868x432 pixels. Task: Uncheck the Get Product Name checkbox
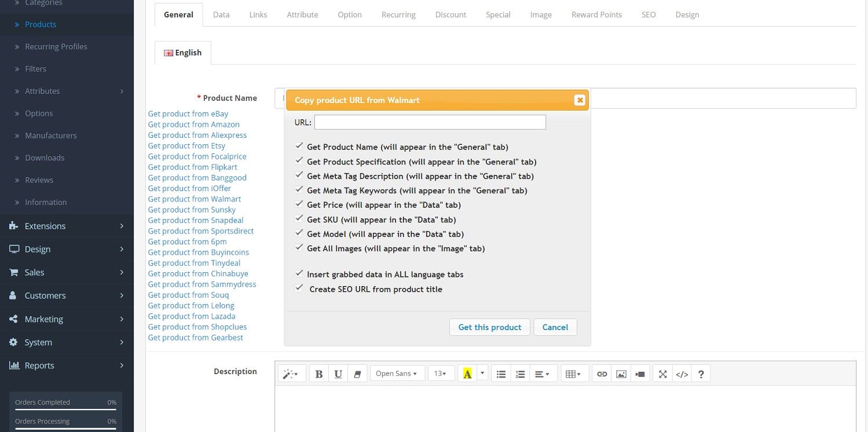(x=299, y=147)
